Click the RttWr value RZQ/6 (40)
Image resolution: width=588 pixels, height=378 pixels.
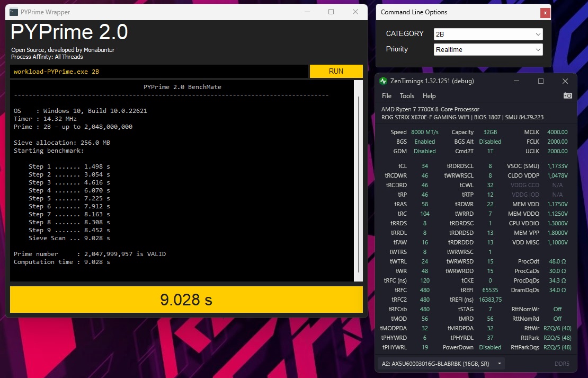[x=557, y=328]
